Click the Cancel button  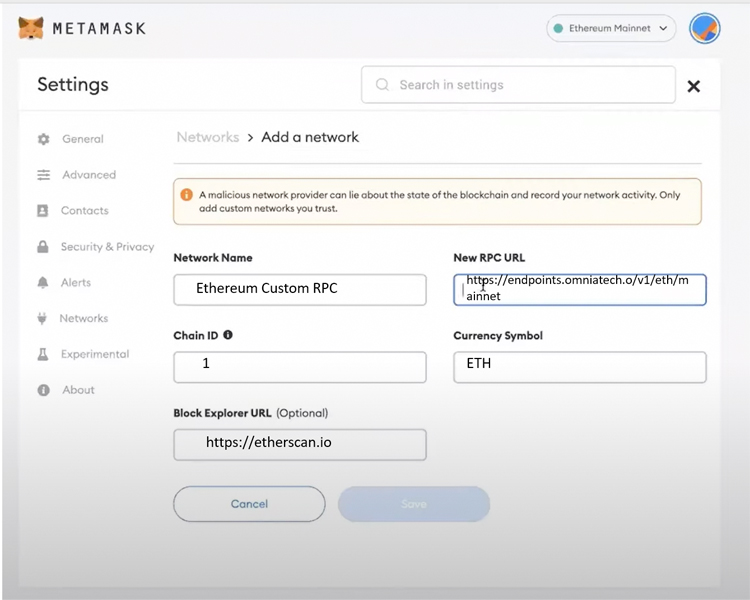(249, 504)
